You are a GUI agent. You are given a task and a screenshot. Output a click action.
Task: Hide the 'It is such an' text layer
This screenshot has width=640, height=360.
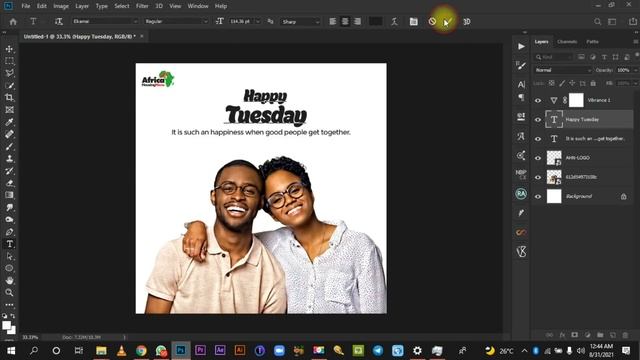pos(538,139)
